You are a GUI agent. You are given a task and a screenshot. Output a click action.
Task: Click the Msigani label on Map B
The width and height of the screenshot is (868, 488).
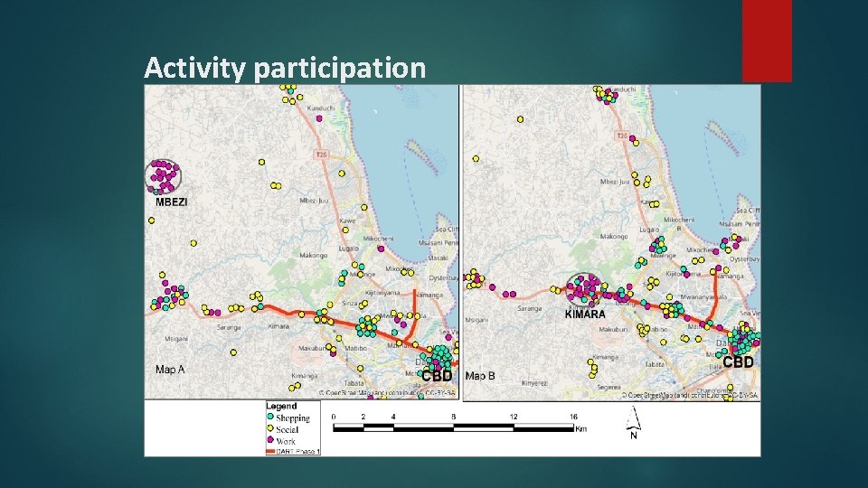pos(476,320)
